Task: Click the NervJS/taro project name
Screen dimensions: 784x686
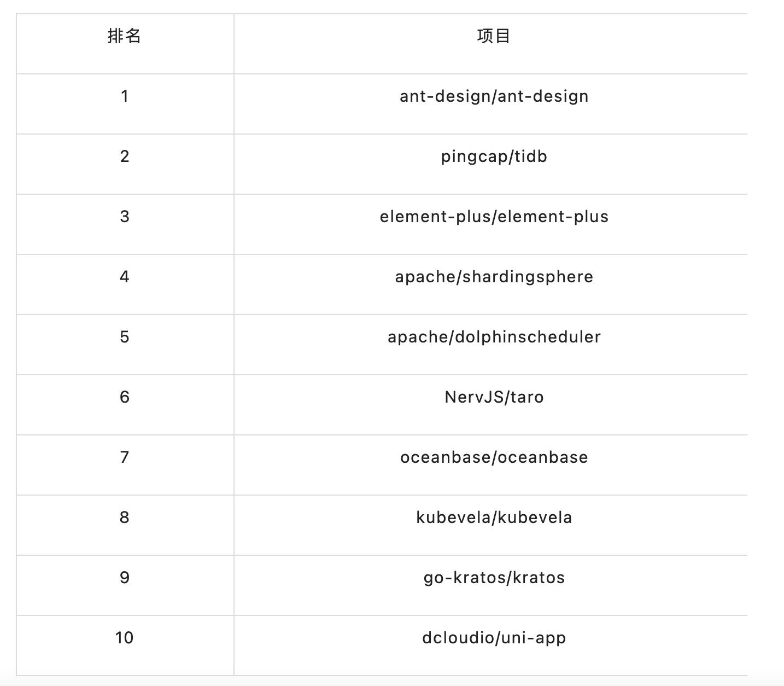Action: [x=494, y=397]
